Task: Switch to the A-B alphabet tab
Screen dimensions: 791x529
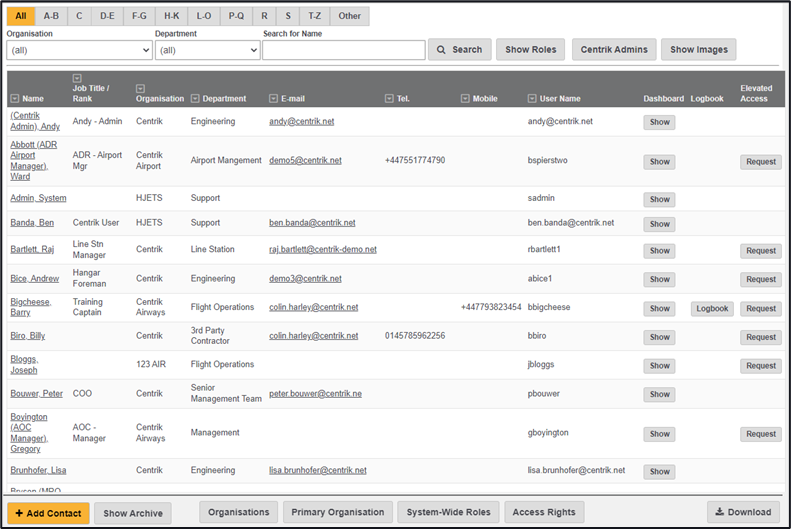Action: 51,16
